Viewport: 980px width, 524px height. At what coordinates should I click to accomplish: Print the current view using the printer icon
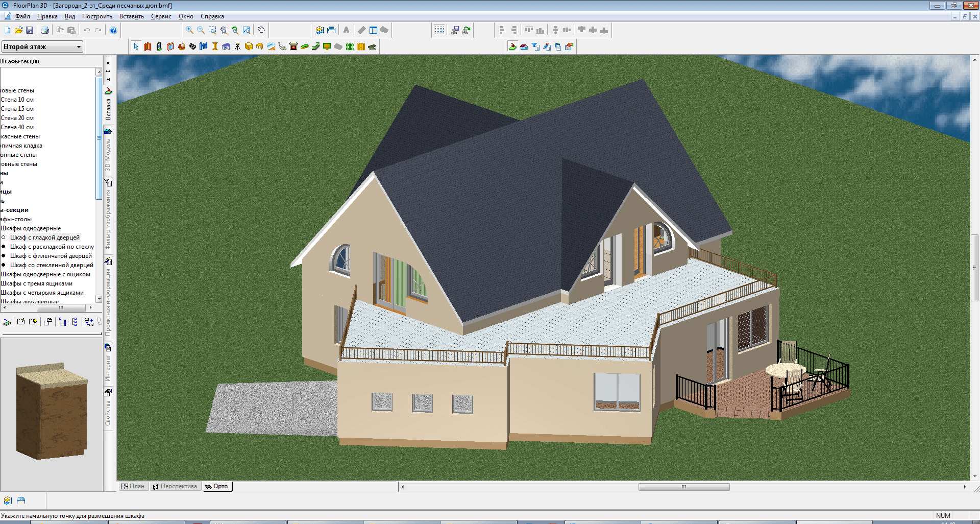point(45,30)
